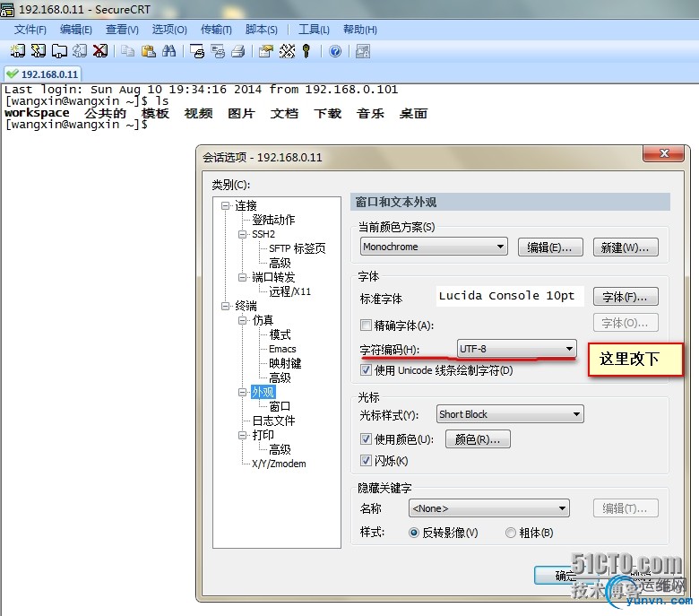Collapse the SSH2 tree node
This screenshot has height=616, width=699.
pos(243,234)
